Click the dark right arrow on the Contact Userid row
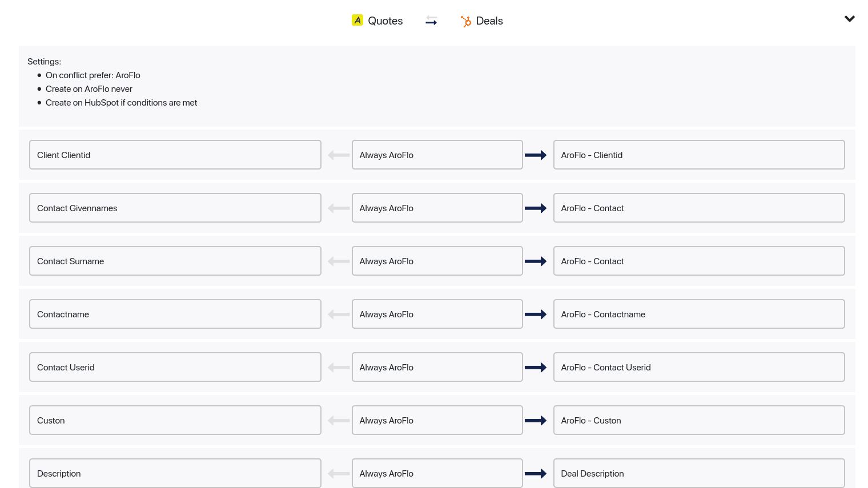 coord(536,367)
